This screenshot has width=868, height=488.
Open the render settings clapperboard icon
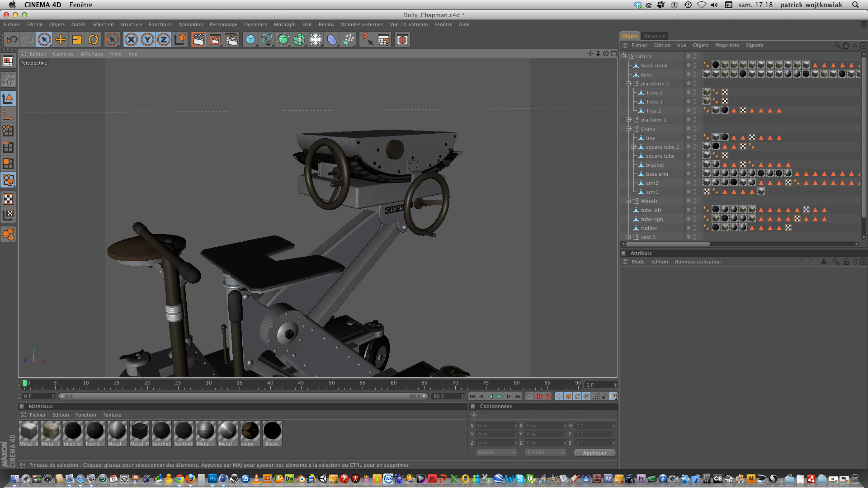(231, 40)
